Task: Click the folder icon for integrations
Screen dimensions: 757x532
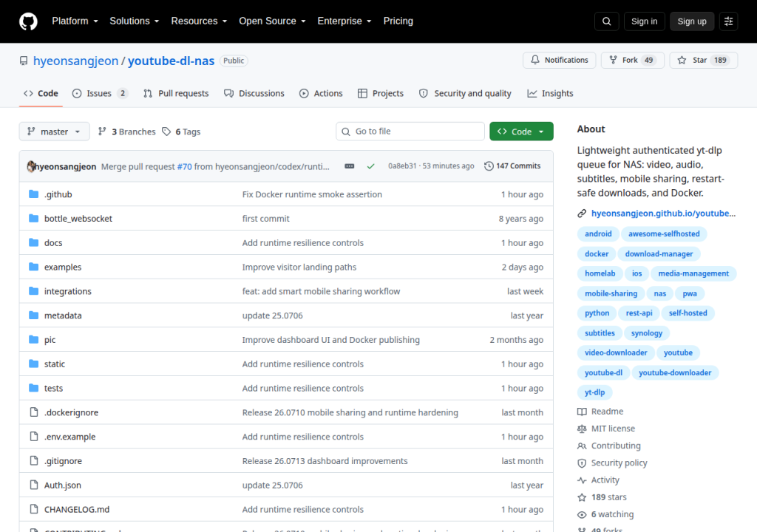Action: coord(33,291)
